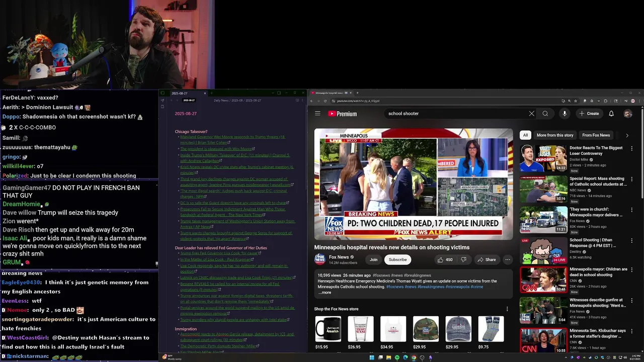
Task: Open the Obsidian quick switcher sidebar icon
Action: tap(162, 101)
